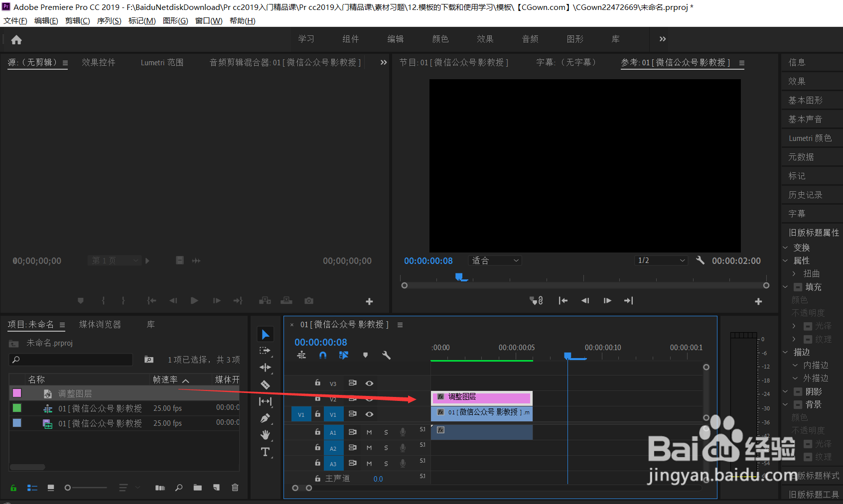Click New Item icon in project panel
843x504 pixels.
click(x=216, y=488)
